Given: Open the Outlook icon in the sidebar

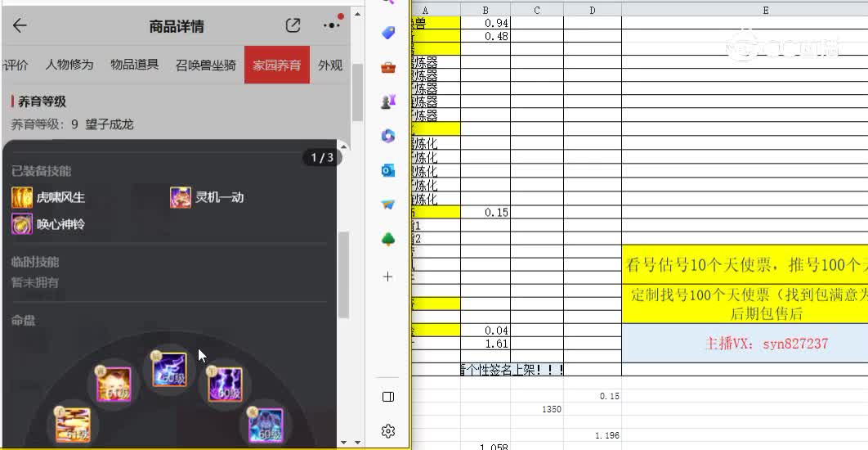Looking at the screenshot, I should (388, 170).
